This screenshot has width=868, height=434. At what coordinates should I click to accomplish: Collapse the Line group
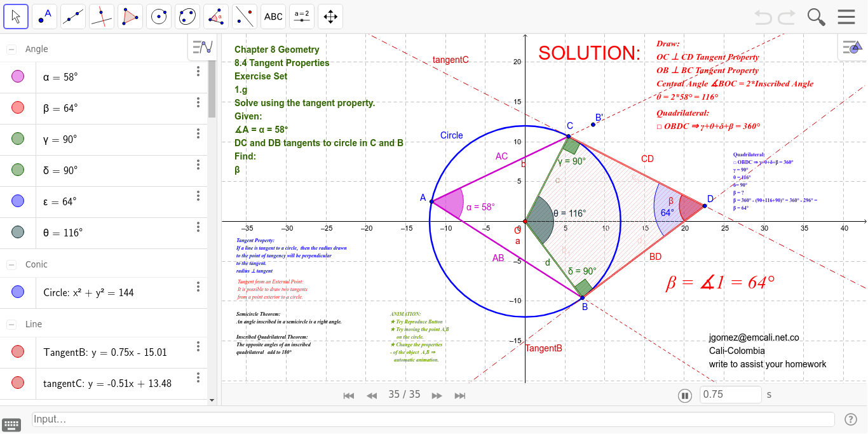pyautogui.click(x=11, y=324)
